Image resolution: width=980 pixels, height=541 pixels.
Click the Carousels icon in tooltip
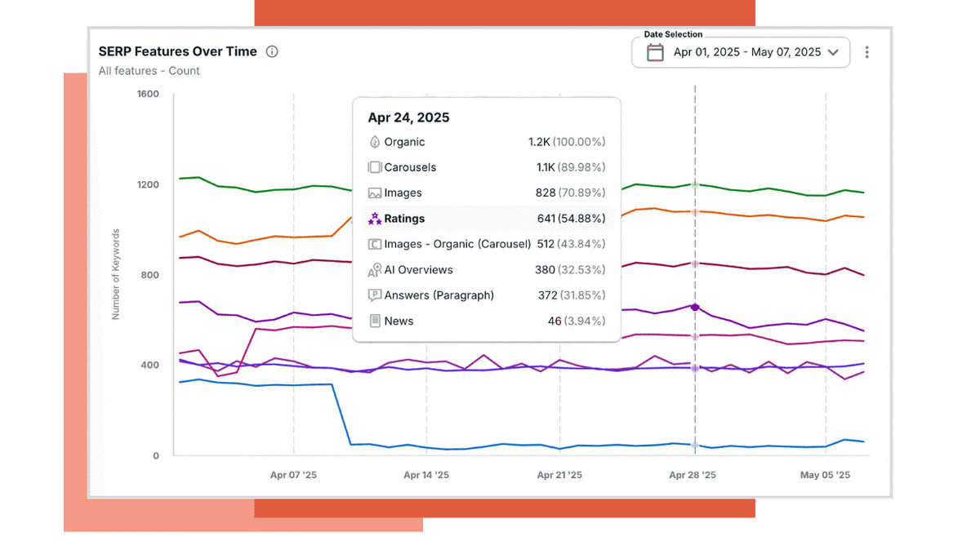[375, 167]
